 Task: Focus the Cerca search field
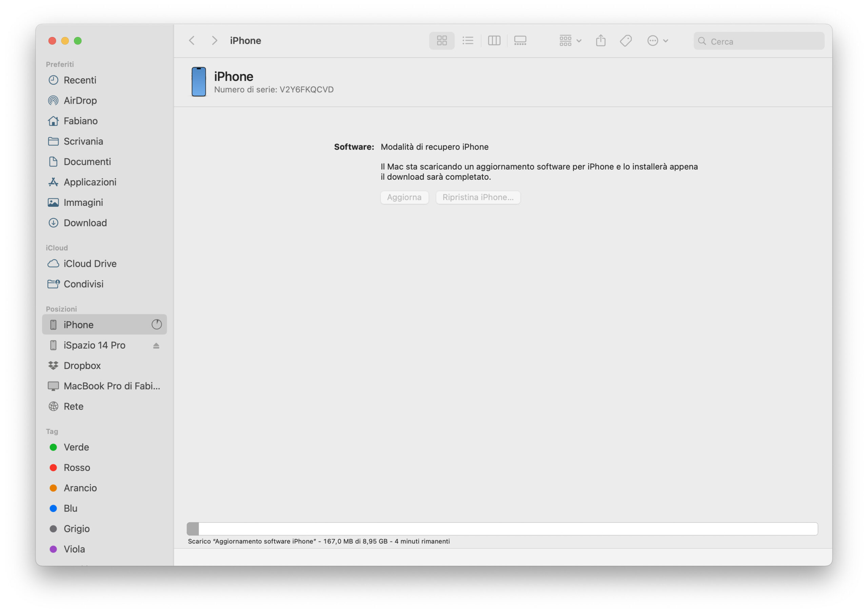[x=759, y=41]
